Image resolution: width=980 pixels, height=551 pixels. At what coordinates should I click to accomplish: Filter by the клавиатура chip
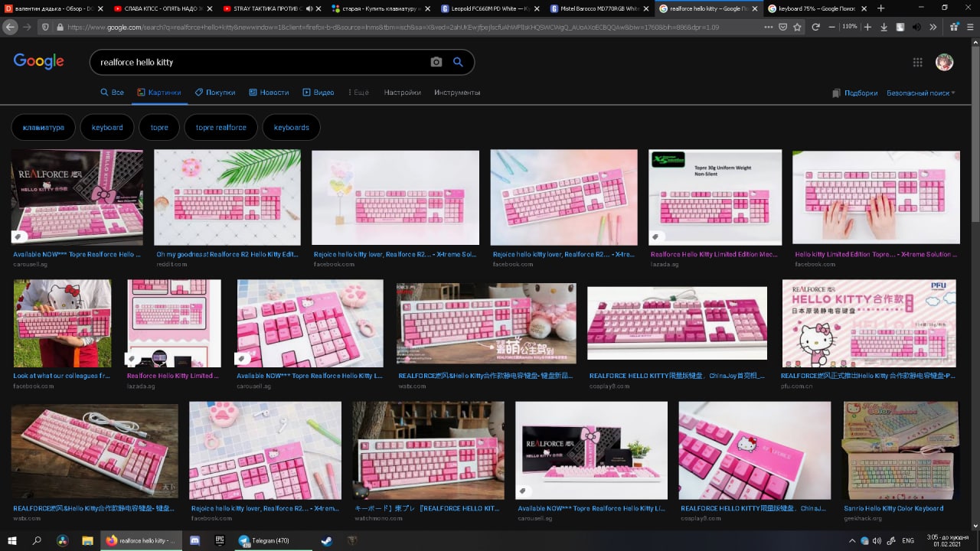coord(44,128)
